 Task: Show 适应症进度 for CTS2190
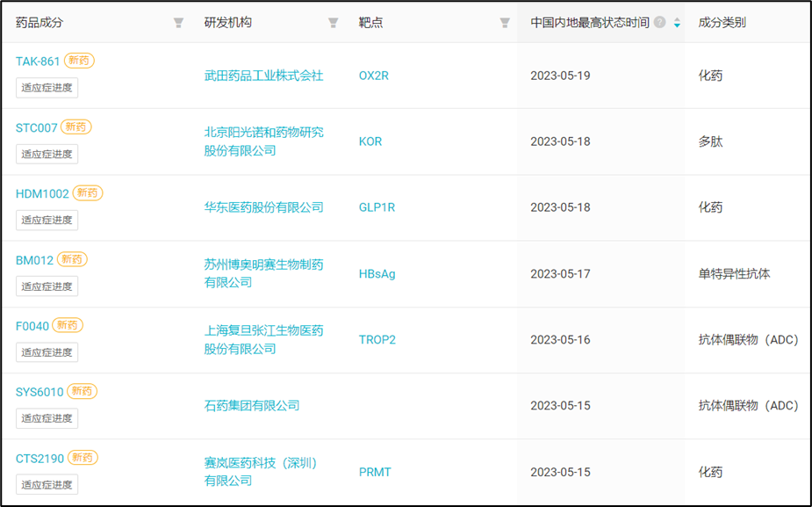point(47,484)
